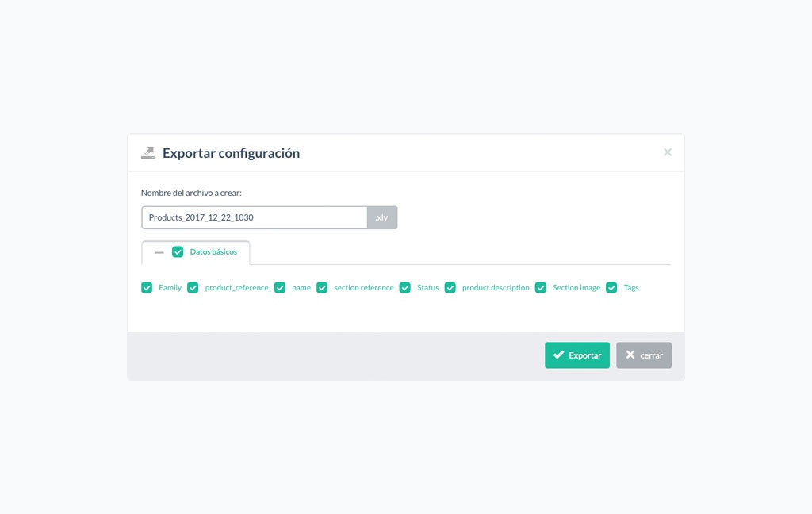Collapse the Datos básicos section with the minus icon
The height and width of the screenshot is (514, 812).
[159, 252]
